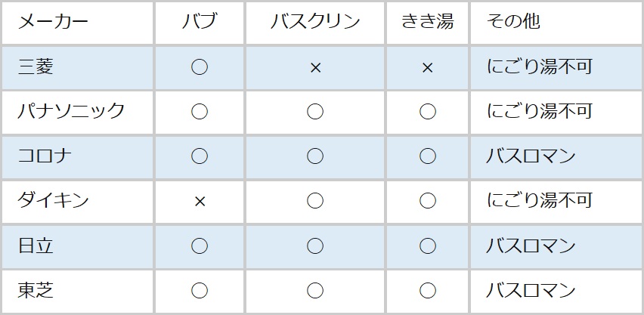Click the メーカー header cell
The image size is (644, 315).
click(x=53, y=22)
